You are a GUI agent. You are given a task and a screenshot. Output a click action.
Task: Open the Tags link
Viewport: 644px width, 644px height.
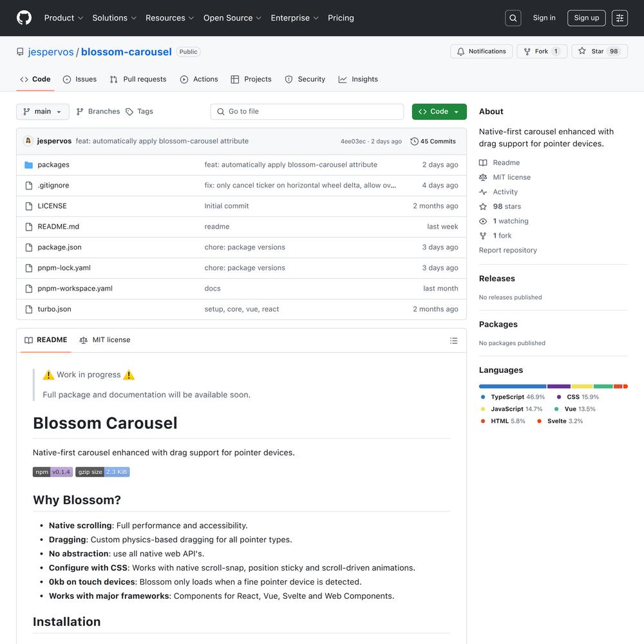point(139,111)
